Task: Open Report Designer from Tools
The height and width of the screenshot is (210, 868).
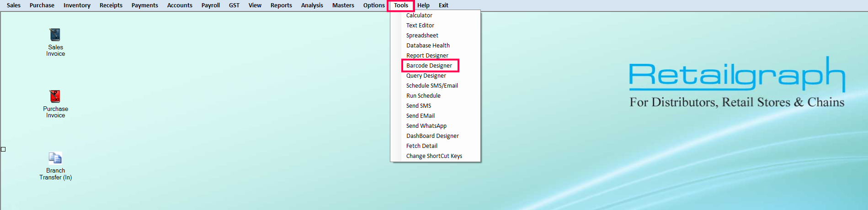Action: 427,56
